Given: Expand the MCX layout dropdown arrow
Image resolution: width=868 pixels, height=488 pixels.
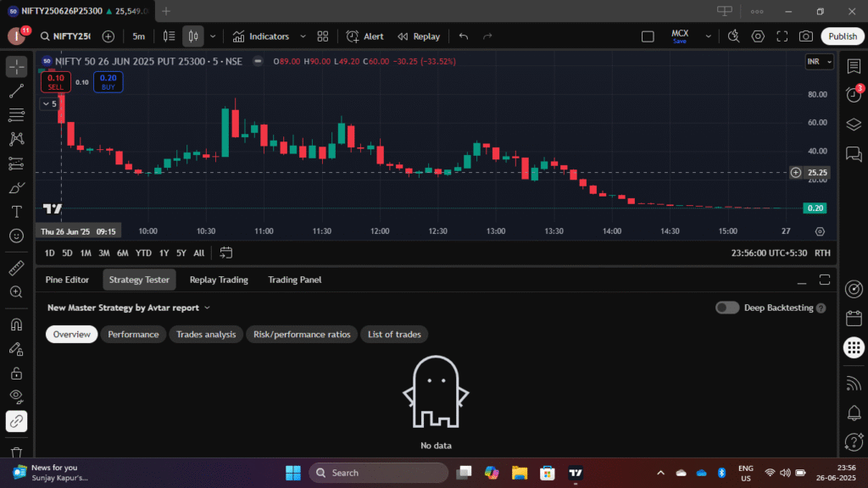Looking at the screenshot, I should click(708, 36).
